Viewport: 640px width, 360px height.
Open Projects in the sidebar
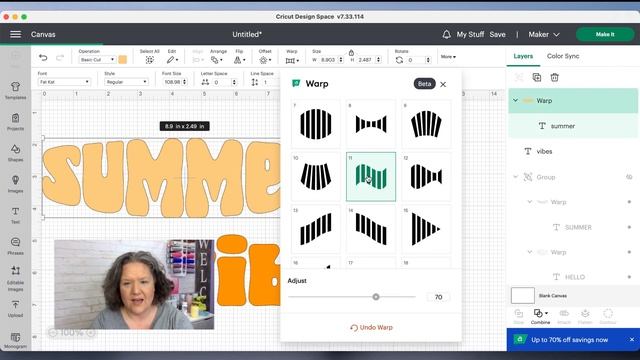(x=16, y=122)
